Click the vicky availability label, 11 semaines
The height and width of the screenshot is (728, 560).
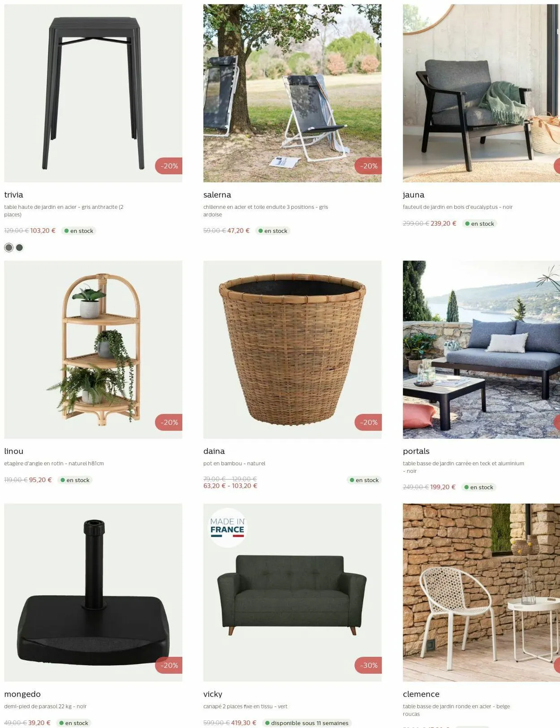(307, 723)
